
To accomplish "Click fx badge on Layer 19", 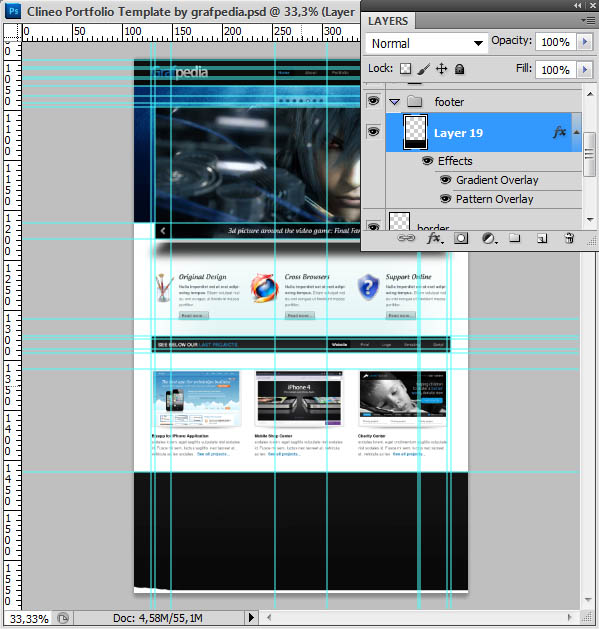I will click(x=559, y=132).
